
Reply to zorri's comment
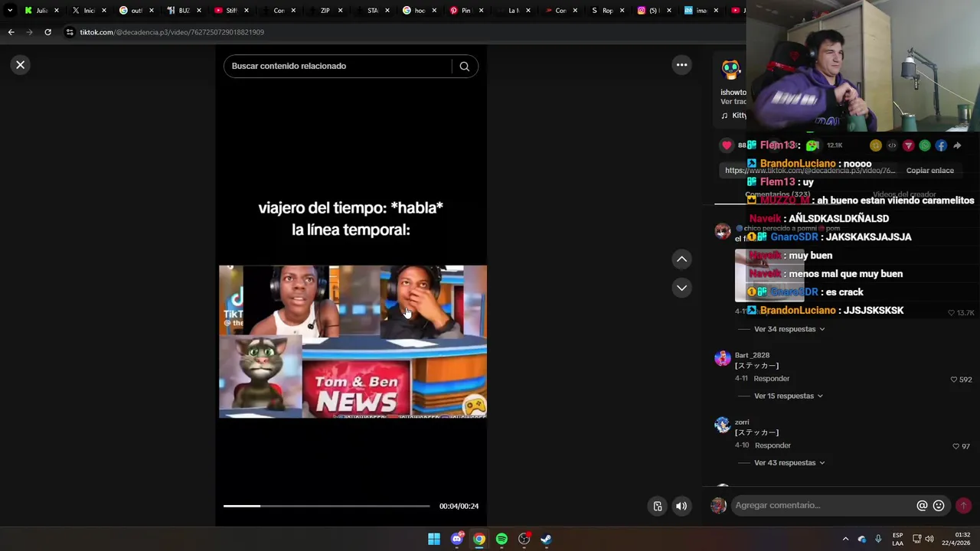tap(773, 445)
